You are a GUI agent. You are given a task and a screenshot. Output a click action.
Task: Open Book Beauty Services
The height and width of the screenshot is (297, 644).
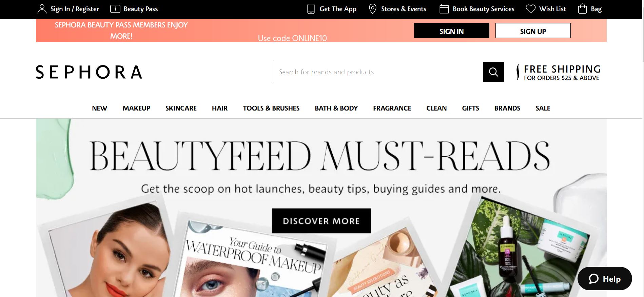pyautogui.click(x=484, y=9)
